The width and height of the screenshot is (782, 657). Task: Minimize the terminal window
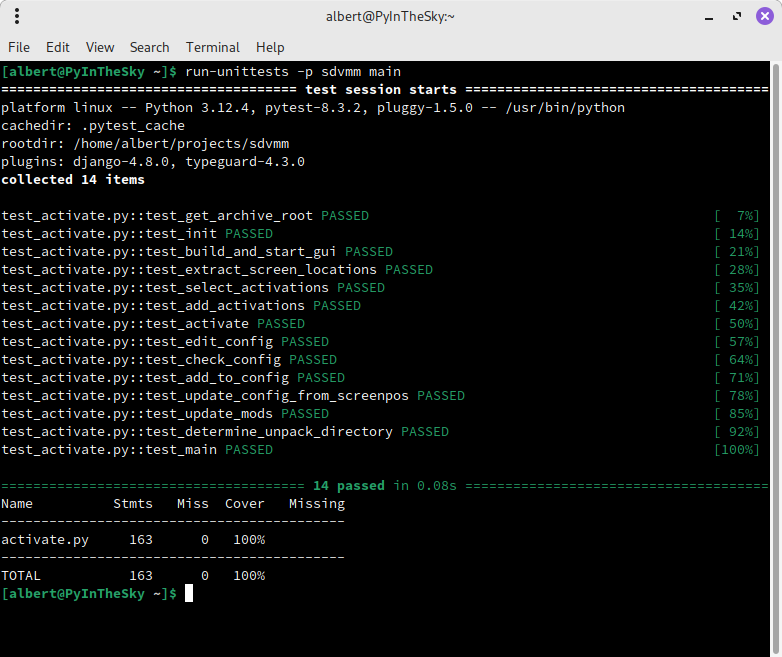coord(709,17)
